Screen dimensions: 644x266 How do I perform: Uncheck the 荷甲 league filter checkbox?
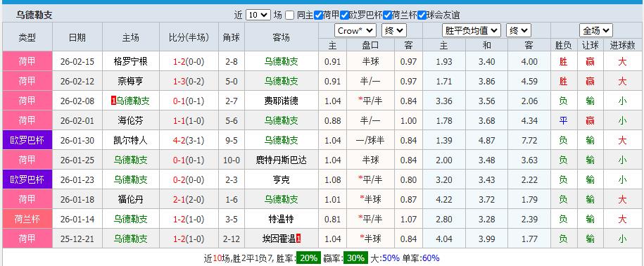(x=318, y=15)
